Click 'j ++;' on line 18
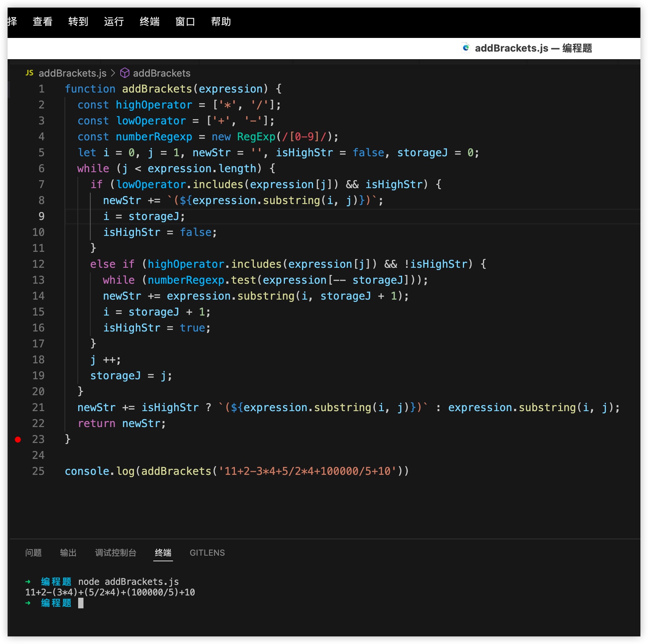This screenshot has width=648, height=644. click(x=106, y=360)
